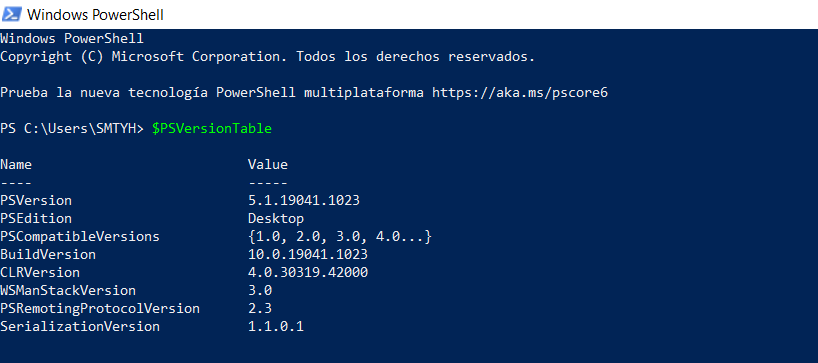The height and width of the screenshot is (363, 818).
Task: Click the Desktop PSEdition value
Action: tap(276, 219)
